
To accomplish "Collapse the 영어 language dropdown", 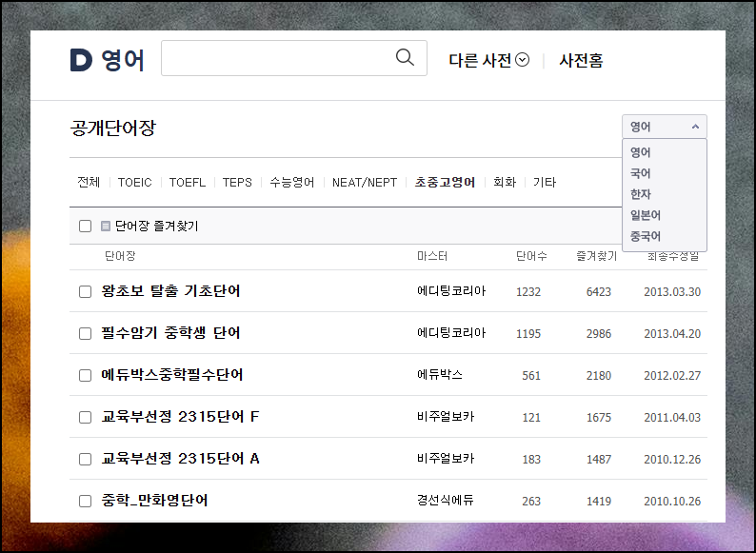I will [665, 127].
